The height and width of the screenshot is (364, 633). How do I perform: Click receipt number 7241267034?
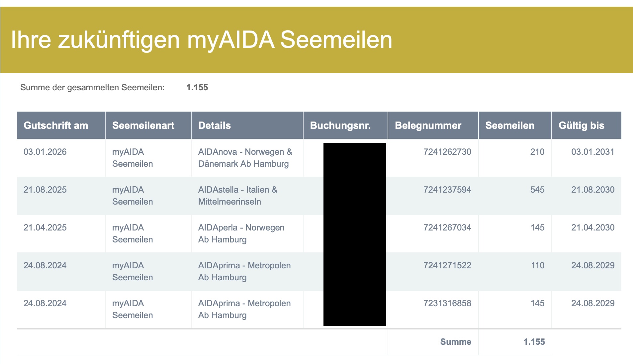click(447, 227)
